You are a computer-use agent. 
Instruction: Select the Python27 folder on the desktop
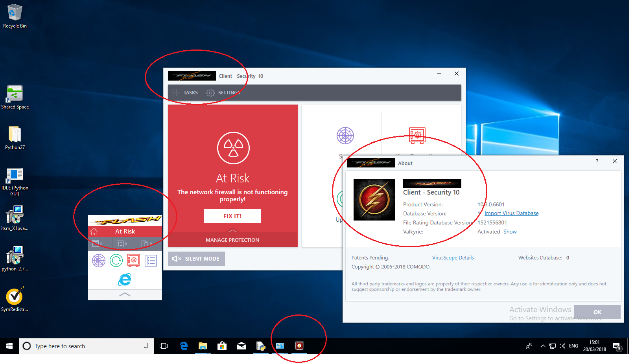[15, 138]
